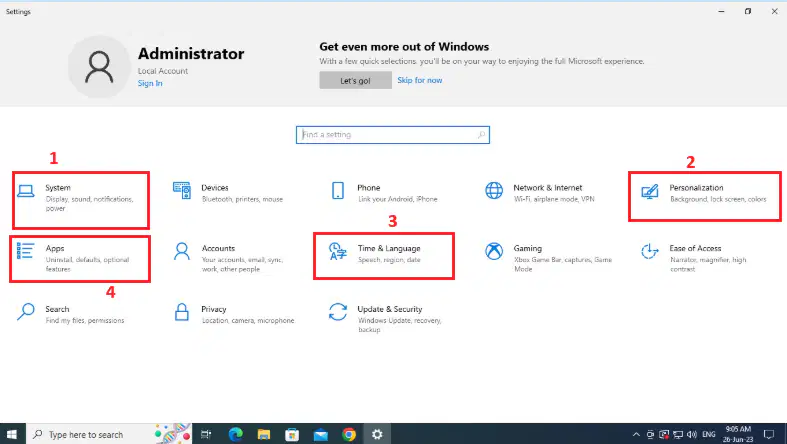Click the Let's go! button
Viewport: 787px width, 444px height.
(355, 80)
